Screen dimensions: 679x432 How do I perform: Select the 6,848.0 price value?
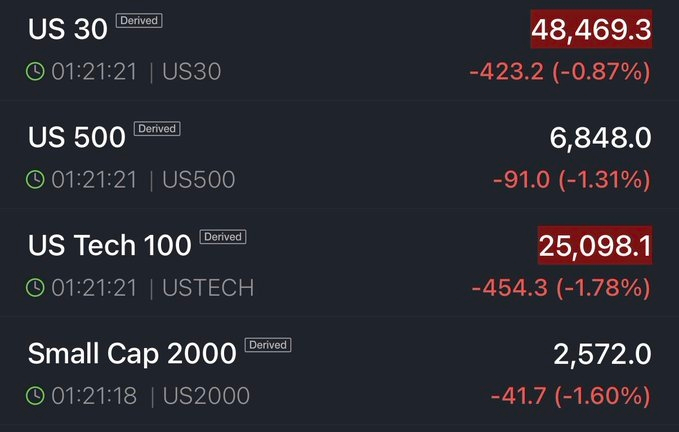(x=600, y=138)
